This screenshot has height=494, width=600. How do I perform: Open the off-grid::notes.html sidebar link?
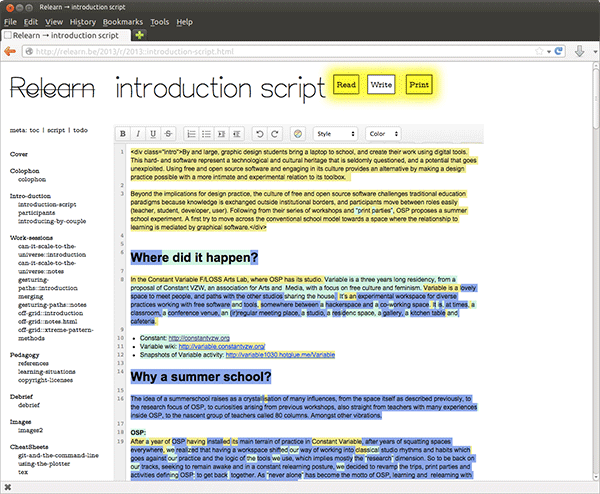click(48, 321)
